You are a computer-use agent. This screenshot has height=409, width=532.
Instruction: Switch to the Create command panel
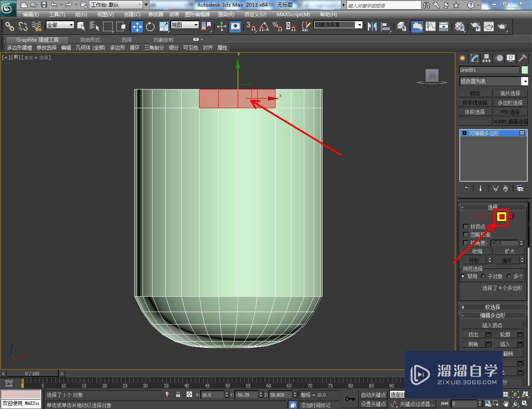(x=462, y=58)
